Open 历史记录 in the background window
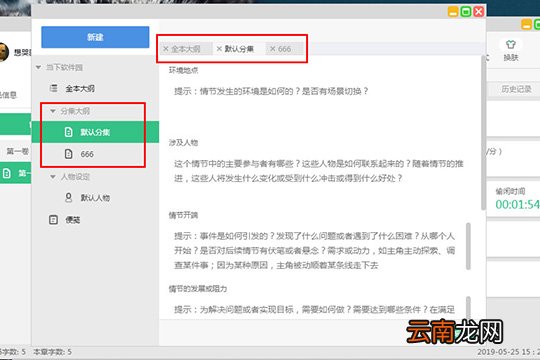540x360 pixels. (516, 89)
